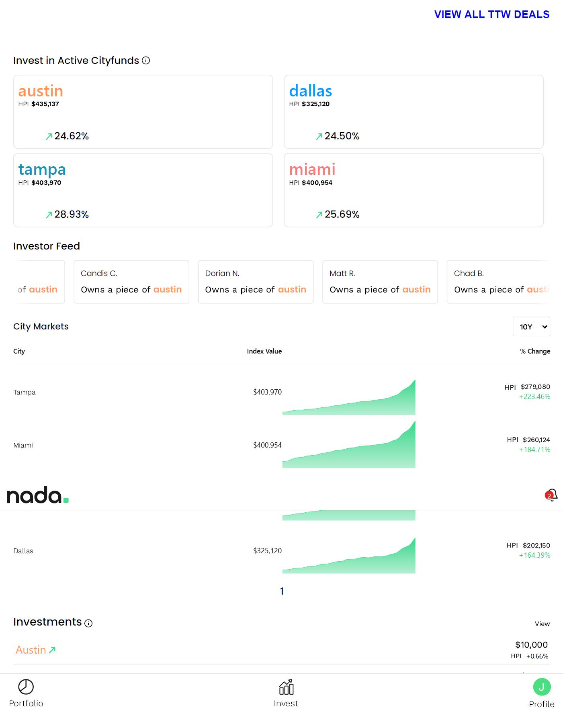Open the notifications bell icon
563x728 pixels.
click(551, 495)
